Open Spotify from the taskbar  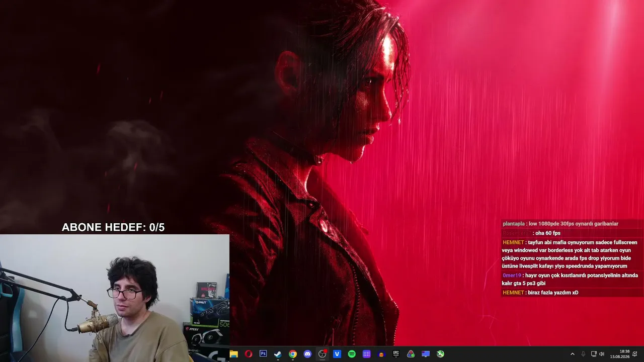(352, 354)
